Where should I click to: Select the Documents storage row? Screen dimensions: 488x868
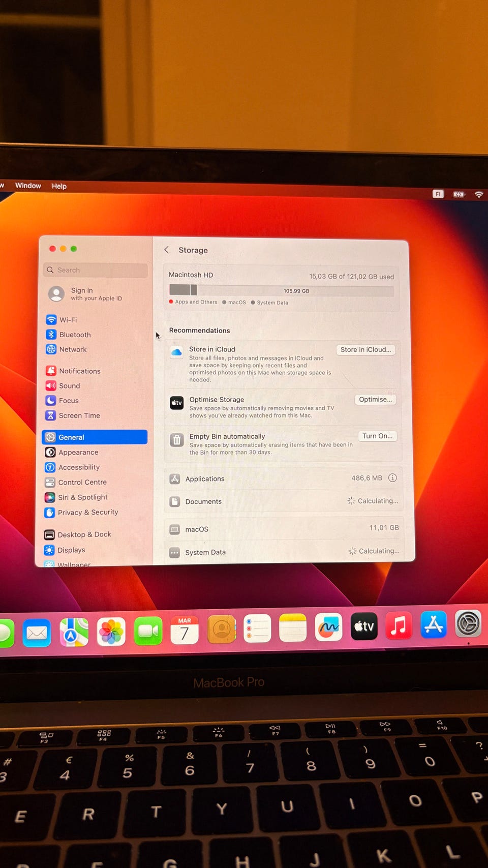coord(284,501)
